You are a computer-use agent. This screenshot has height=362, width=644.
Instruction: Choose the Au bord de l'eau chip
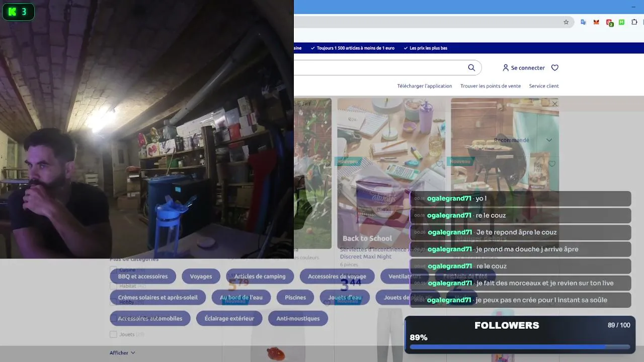click(241, 298)
